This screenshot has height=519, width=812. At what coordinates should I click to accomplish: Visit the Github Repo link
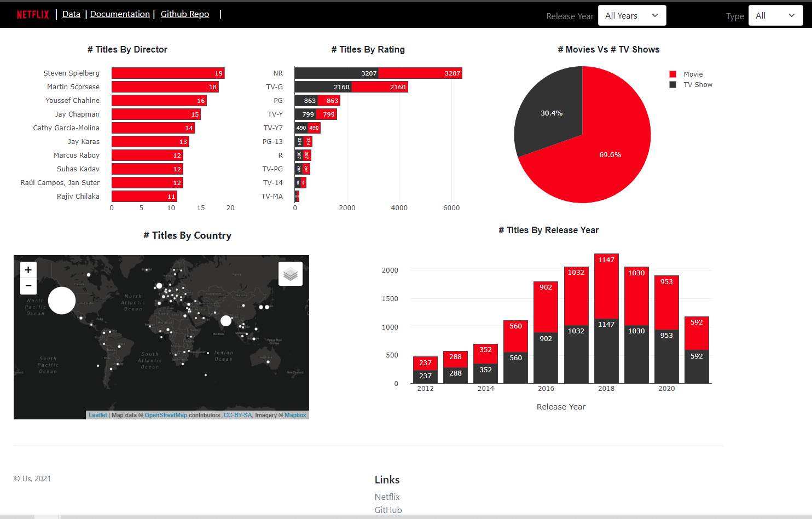coord(184,14)
